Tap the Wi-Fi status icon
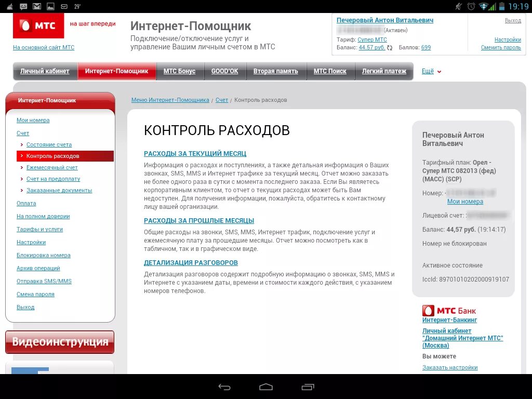The width and height of the screenshot is (532, 399). coord(483,6)
